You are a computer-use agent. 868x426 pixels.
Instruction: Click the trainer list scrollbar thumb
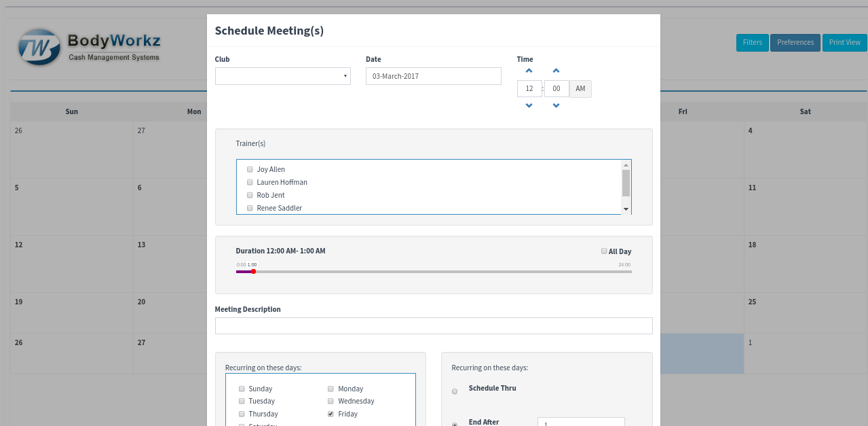click(626, 182)
